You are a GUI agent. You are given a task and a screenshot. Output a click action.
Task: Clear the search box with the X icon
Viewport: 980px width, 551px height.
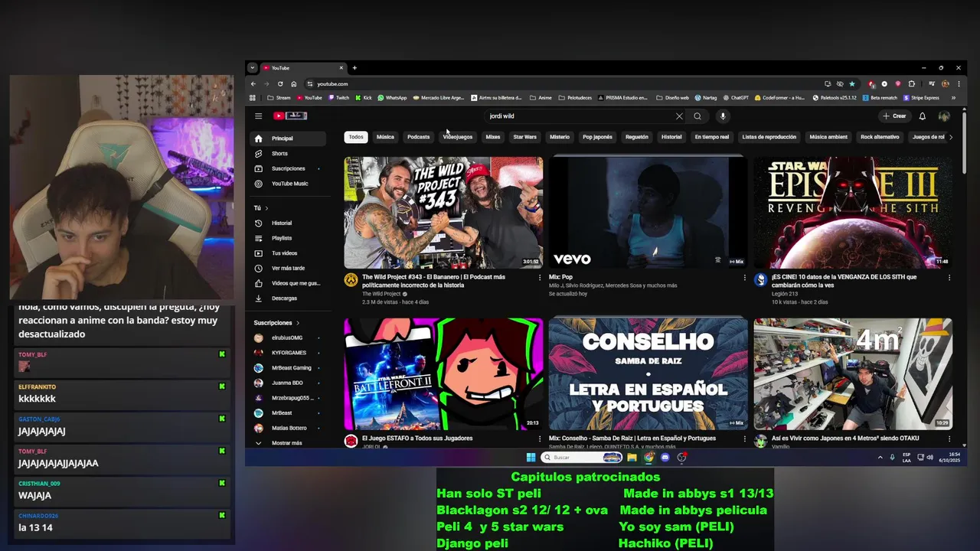pyautogui.click(x=679, y=116)
